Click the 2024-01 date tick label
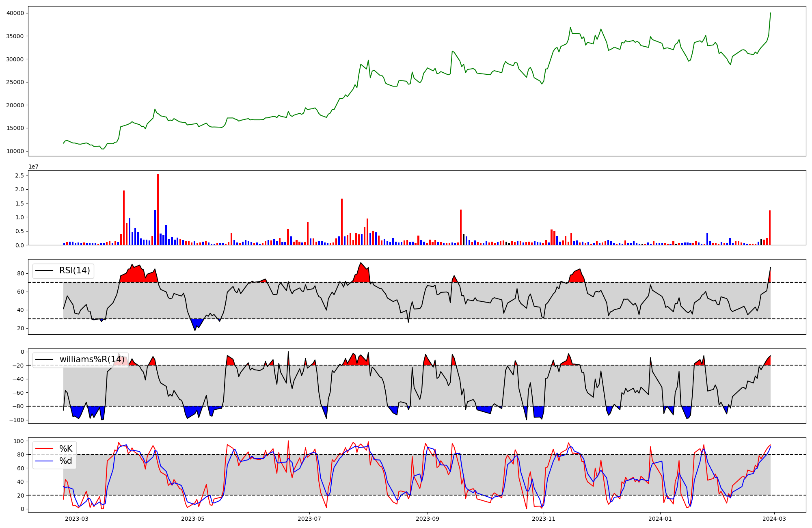 [660, 519]
